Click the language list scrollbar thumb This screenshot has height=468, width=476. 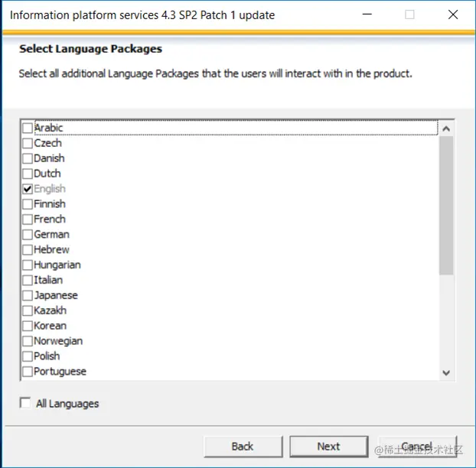click(446, 206)
